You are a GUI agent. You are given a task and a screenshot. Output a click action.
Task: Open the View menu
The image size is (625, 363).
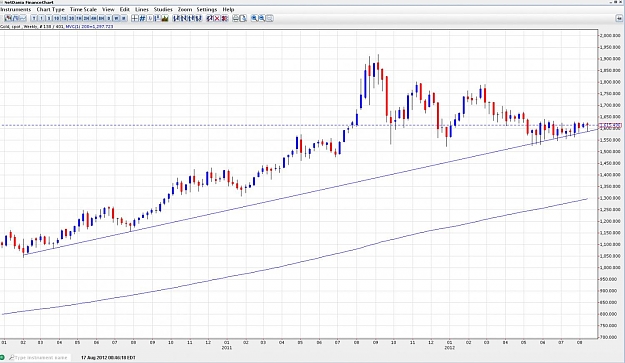point(108,9)
